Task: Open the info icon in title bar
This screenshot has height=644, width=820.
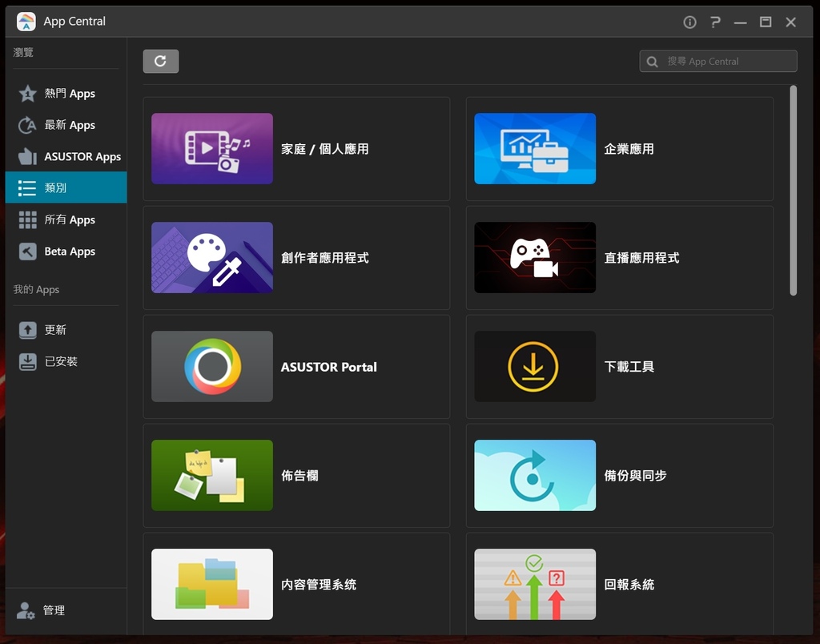Action: click(x=689, y=22)
